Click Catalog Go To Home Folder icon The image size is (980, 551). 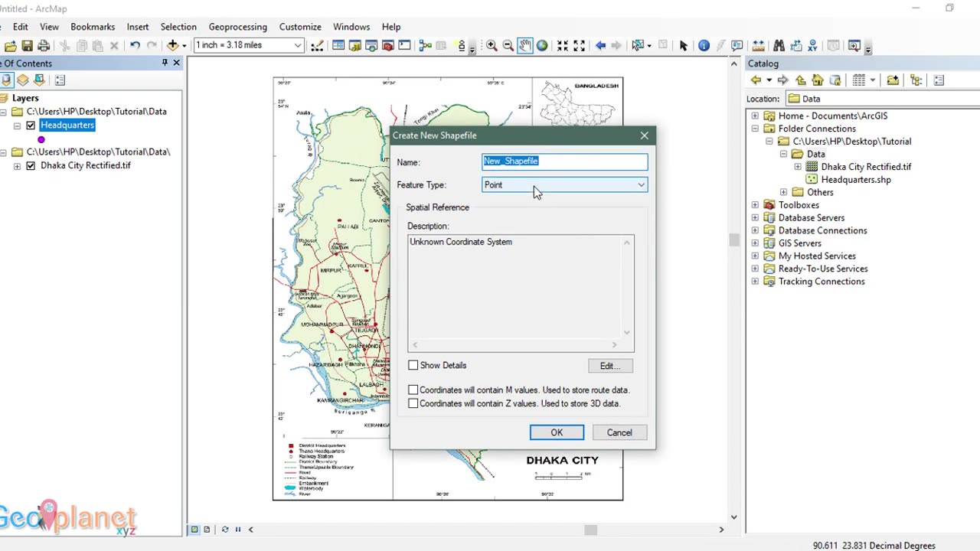818,80
